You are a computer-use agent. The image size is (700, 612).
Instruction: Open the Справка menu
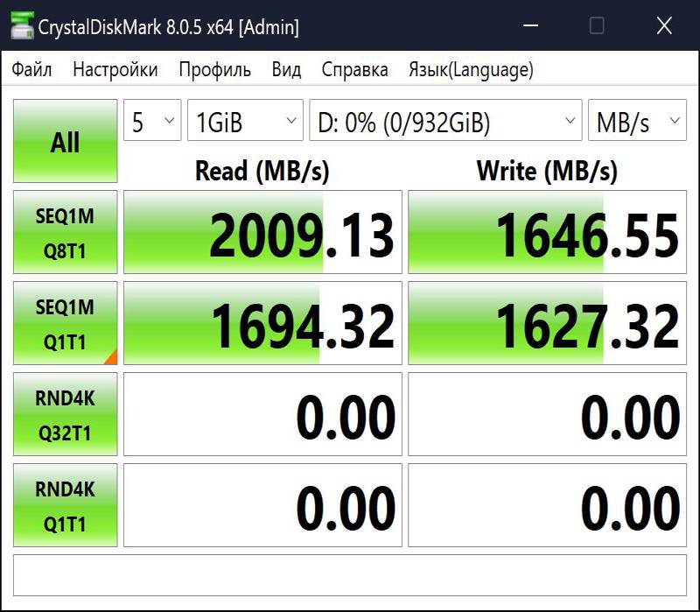click(x=354, y=70)
